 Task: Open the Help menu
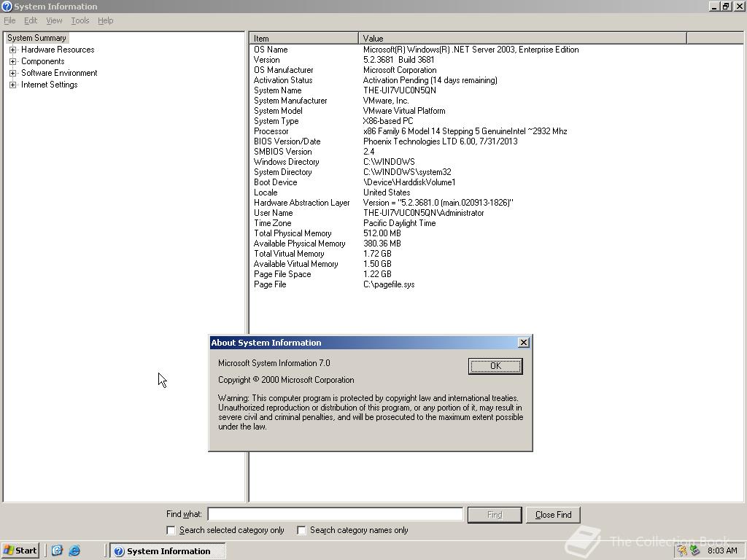105,20
